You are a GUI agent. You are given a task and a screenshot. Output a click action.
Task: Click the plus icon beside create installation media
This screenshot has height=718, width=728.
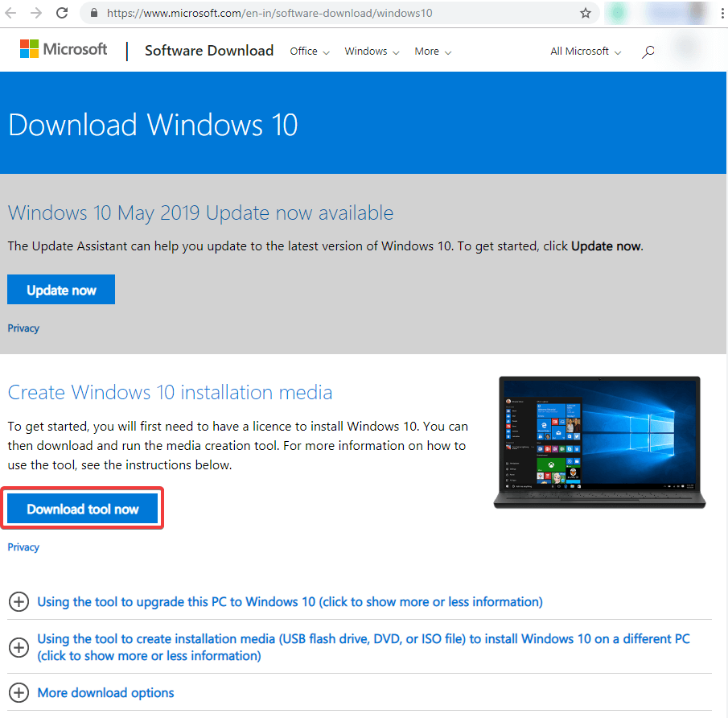19,647
